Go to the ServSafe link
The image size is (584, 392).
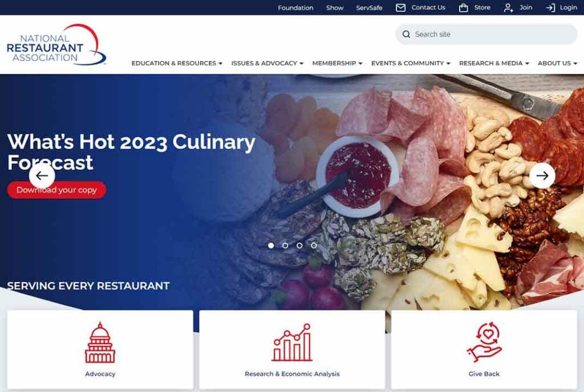(369, 8)
